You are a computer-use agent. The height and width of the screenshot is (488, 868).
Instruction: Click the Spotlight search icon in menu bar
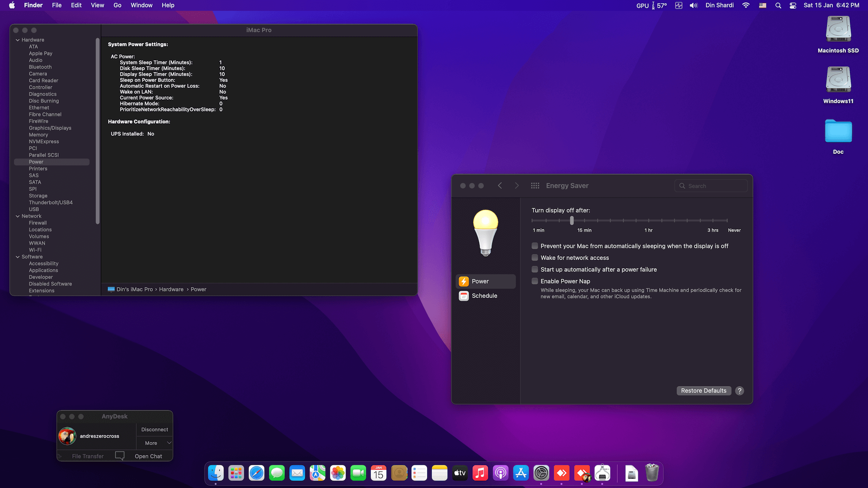click(778, 5)
